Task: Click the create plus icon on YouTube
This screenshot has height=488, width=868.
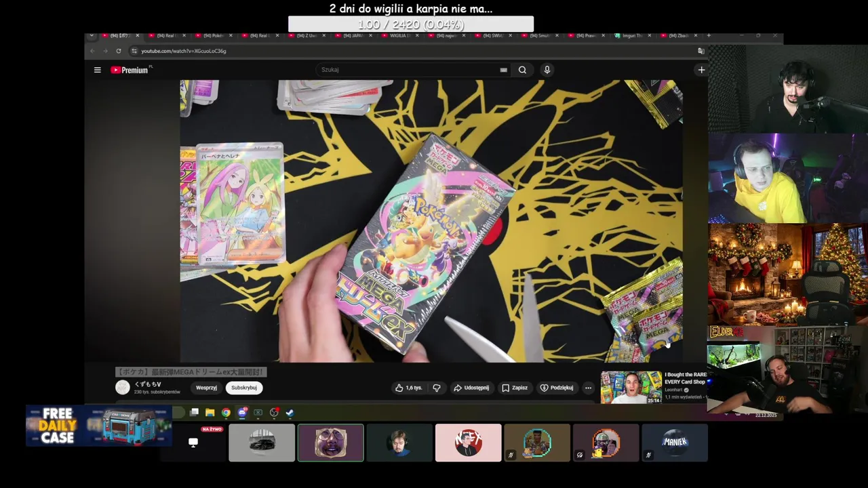Action: click(701, 70)
